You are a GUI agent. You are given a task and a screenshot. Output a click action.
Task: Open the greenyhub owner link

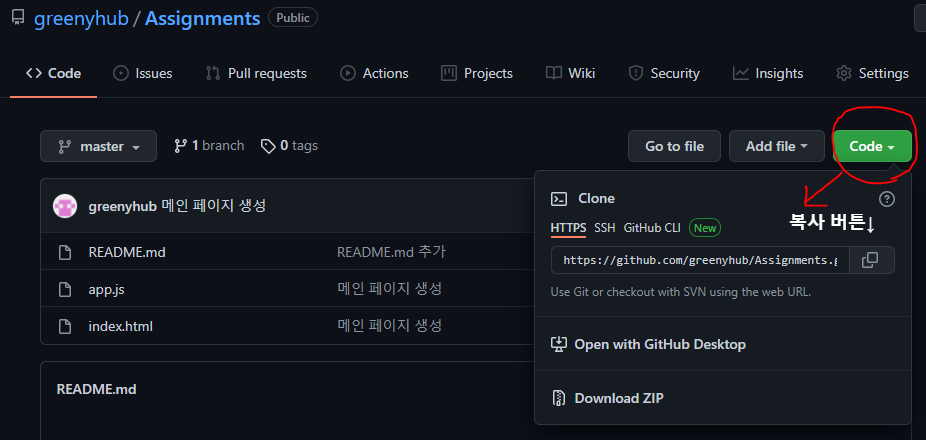click(81, 18)
